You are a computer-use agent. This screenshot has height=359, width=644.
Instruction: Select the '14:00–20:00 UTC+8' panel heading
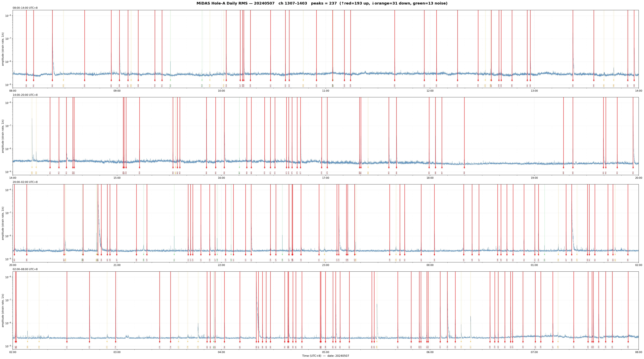(25, 95)
